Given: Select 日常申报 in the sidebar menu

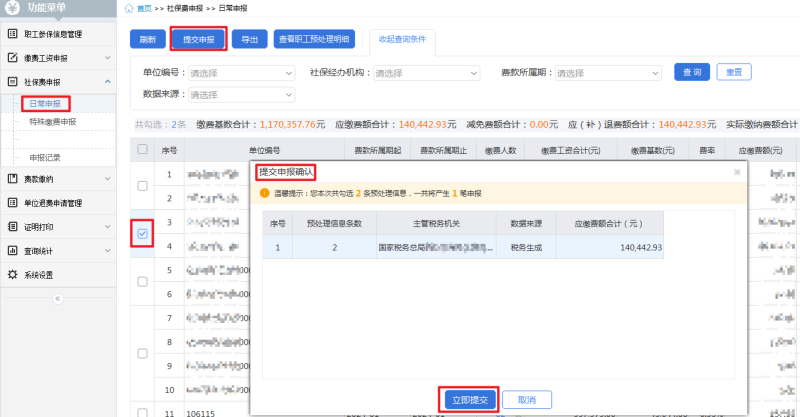Looking at the screenshot, I should 45,103.
